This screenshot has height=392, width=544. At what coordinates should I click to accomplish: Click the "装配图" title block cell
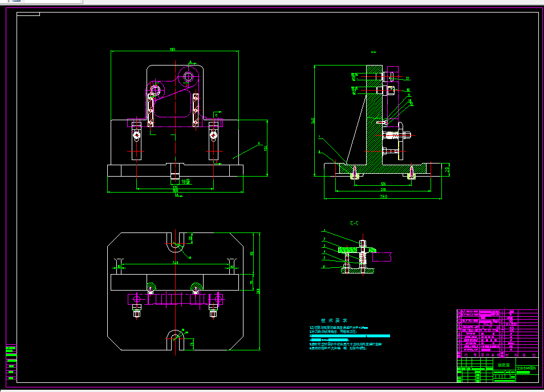tap(504, 365)
